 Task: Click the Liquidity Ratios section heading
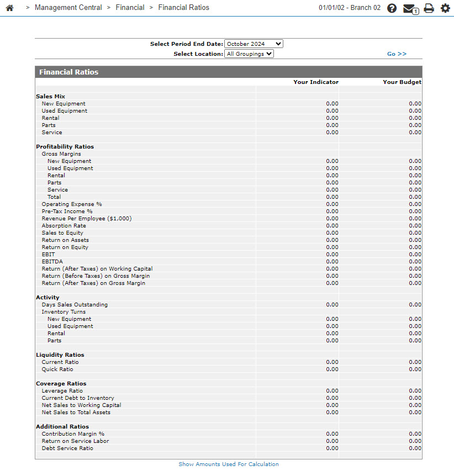[60, 355]
